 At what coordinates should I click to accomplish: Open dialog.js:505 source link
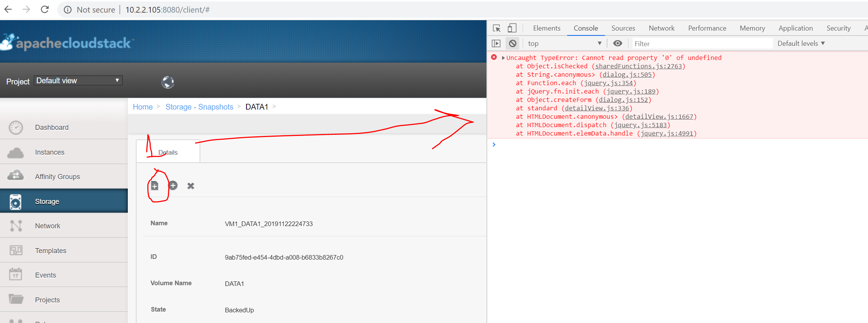click(x=627, y=75)
